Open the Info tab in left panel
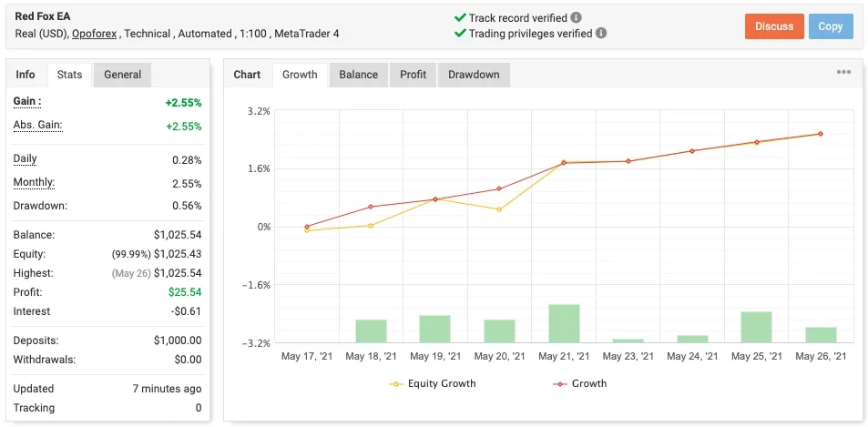The width and height of the screenshot is (868, 427). (26, 75)
